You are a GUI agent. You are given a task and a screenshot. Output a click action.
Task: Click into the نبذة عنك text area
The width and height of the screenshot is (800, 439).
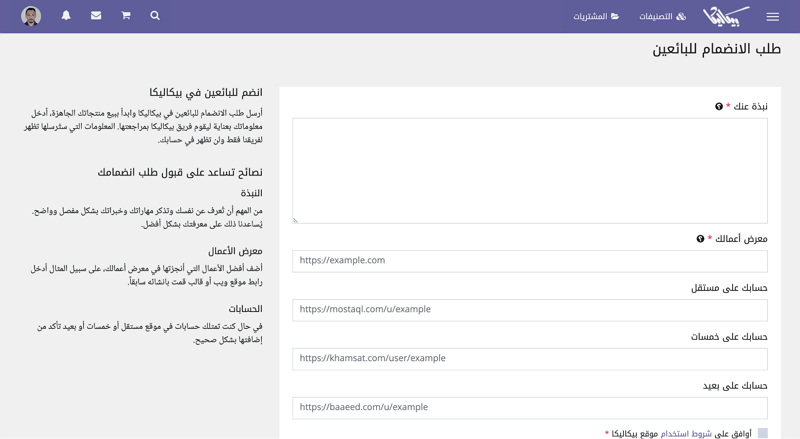click(530, 170)
